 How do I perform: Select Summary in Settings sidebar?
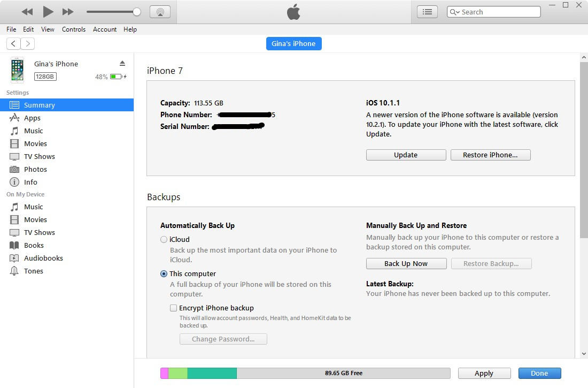point(67,105)
